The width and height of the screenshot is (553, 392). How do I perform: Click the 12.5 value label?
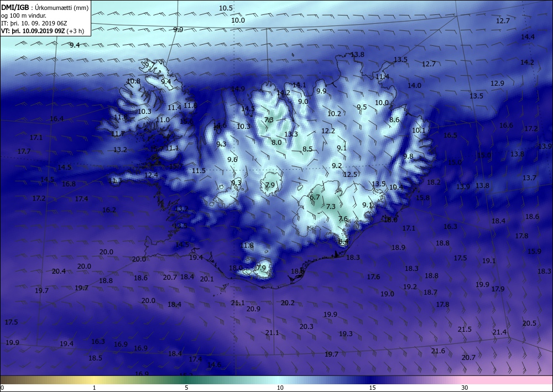(x=350, y=175)
